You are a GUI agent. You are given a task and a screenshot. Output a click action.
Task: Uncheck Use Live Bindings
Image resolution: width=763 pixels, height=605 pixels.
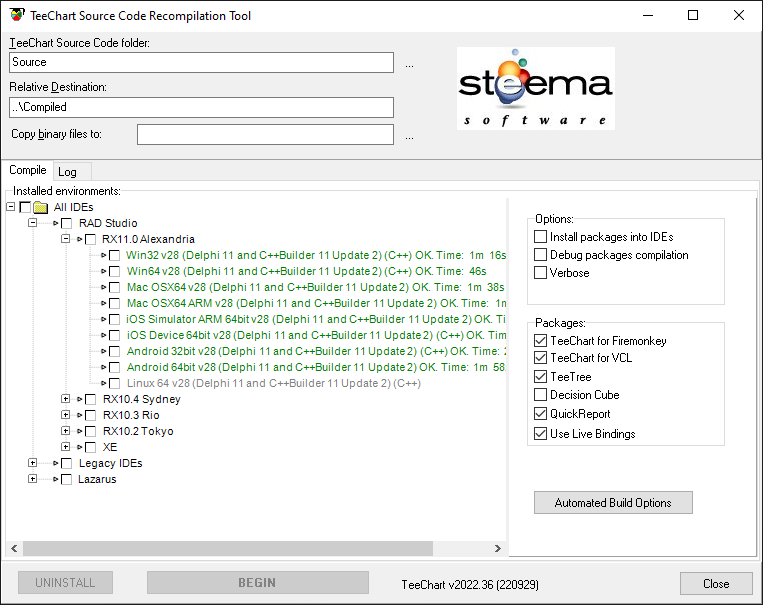[540, 433]
